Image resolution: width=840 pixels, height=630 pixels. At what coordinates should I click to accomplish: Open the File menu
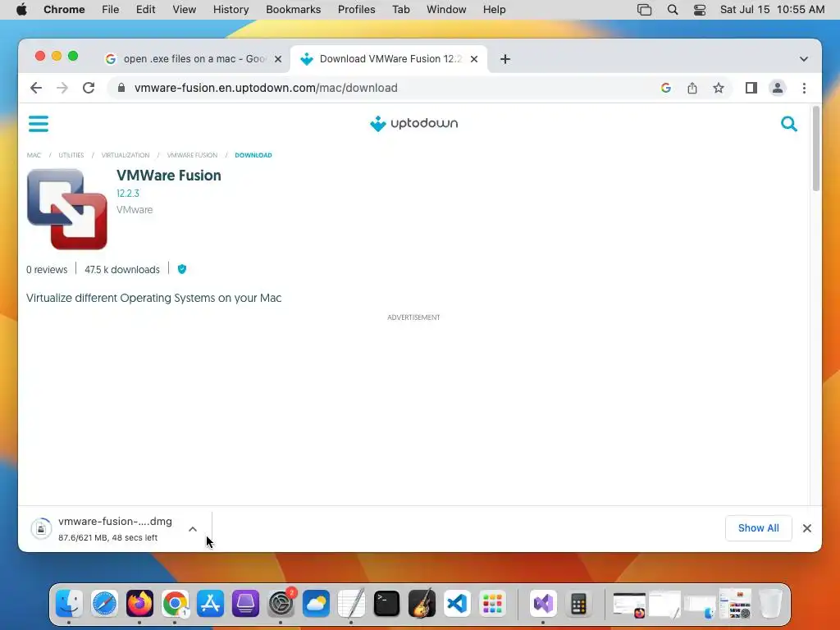tap(111, 10)
